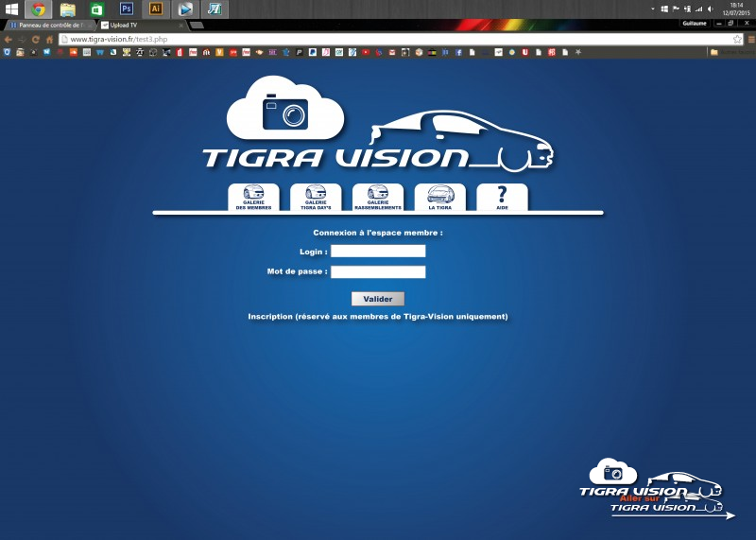Launch Illustrator from the taskbar

156,9
